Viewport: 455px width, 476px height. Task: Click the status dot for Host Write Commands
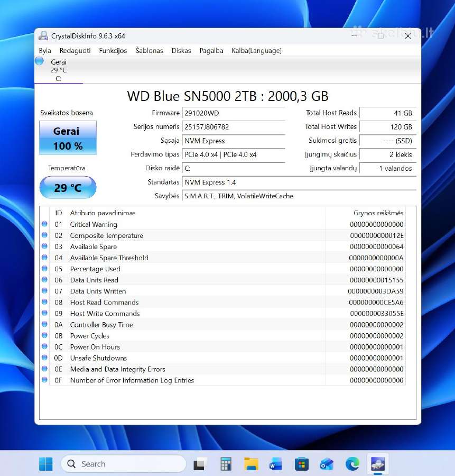coord(44,313)
